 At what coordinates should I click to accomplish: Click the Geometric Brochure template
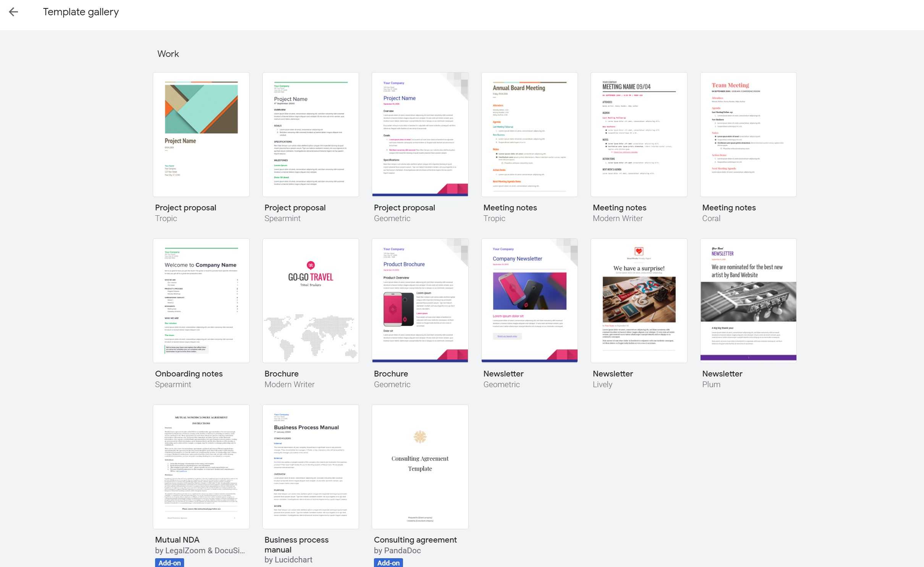coord(420,301)
